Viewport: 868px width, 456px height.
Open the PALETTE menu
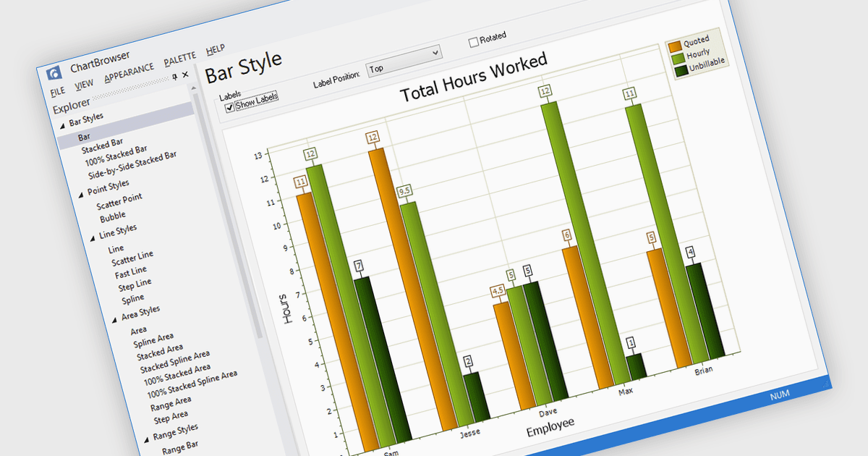(179, 59)
